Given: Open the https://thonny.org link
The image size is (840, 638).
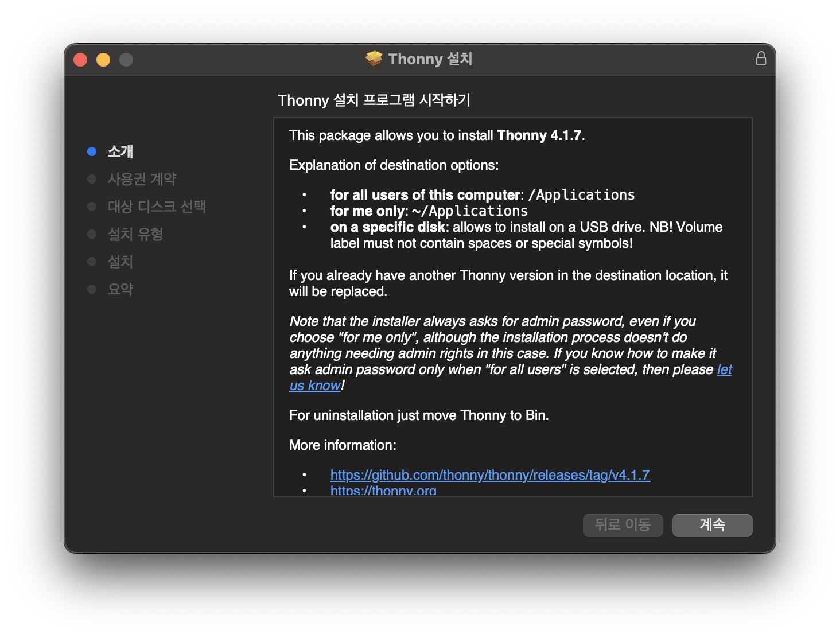Looking at the screenshot, I should pyautogui.click(x=383, y=491).
